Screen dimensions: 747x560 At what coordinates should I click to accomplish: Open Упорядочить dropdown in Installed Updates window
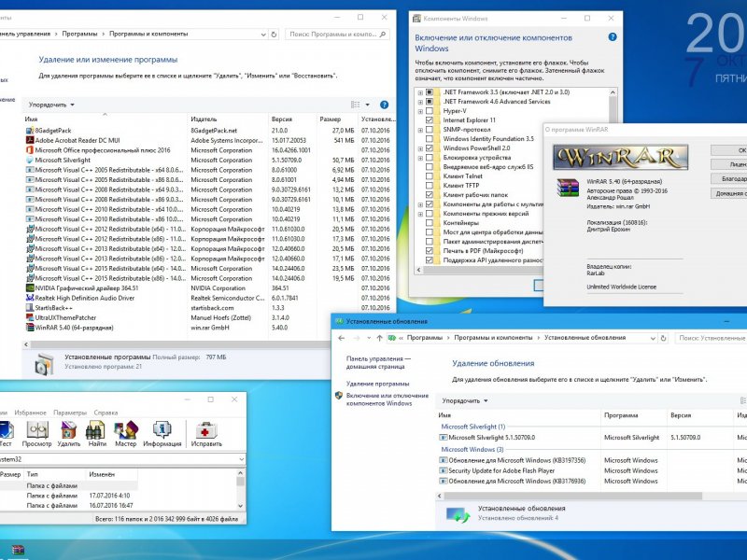pyautogui.click(x=465, y=401)
